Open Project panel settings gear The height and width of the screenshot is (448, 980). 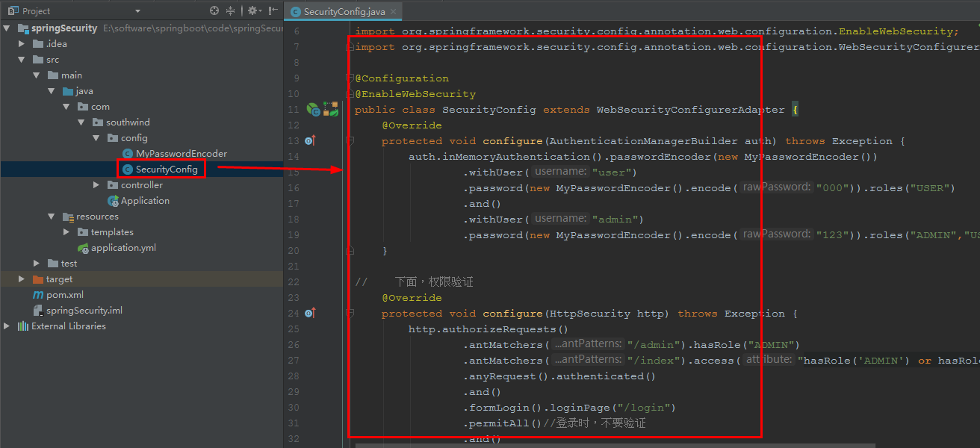click(252, 10)
